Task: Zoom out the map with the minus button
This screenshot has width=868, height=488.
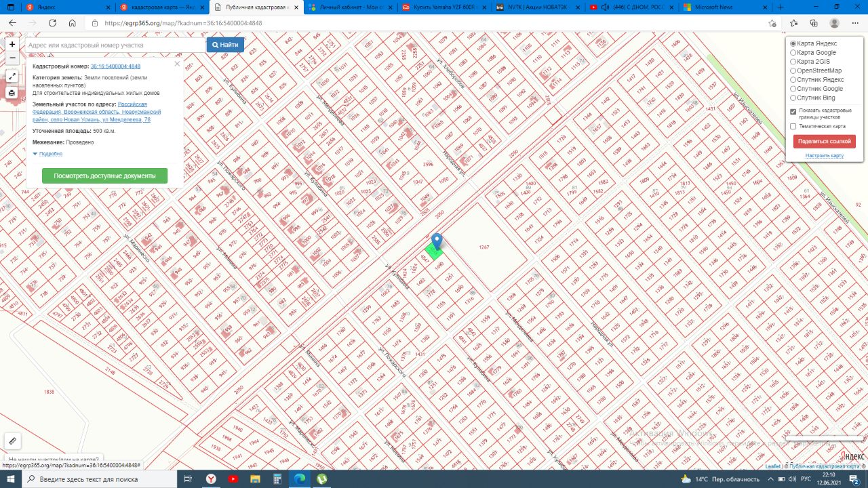Action: pos(12,58)
